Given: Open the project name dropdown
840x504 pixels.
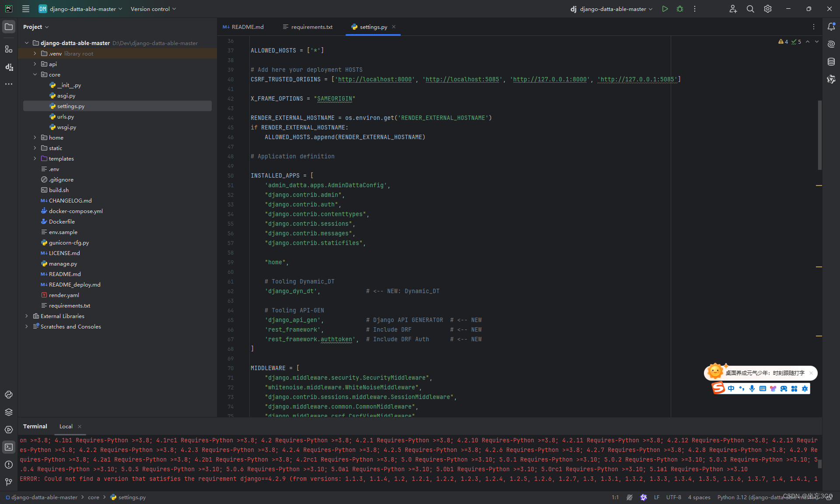Looking at the screenshot, I should pyautogui.click(x=80, y=9).
